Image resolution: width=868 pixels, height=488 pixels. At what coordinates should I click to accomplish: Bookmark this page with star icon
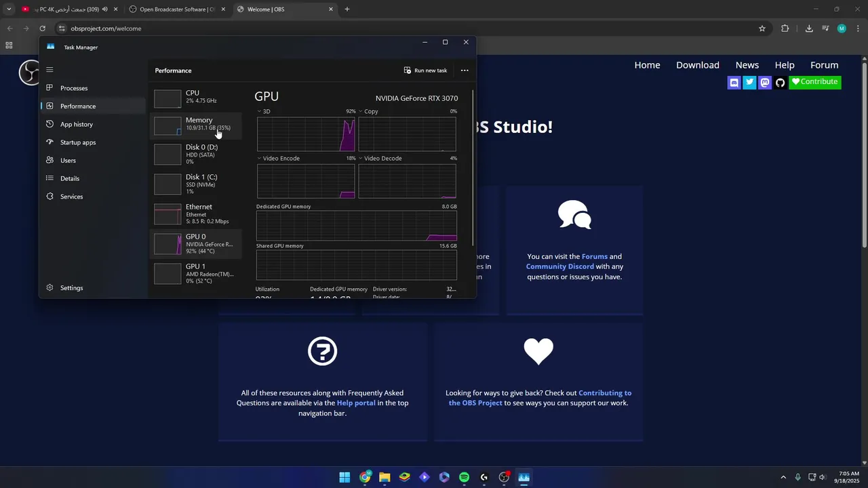(x=762, y=28)
